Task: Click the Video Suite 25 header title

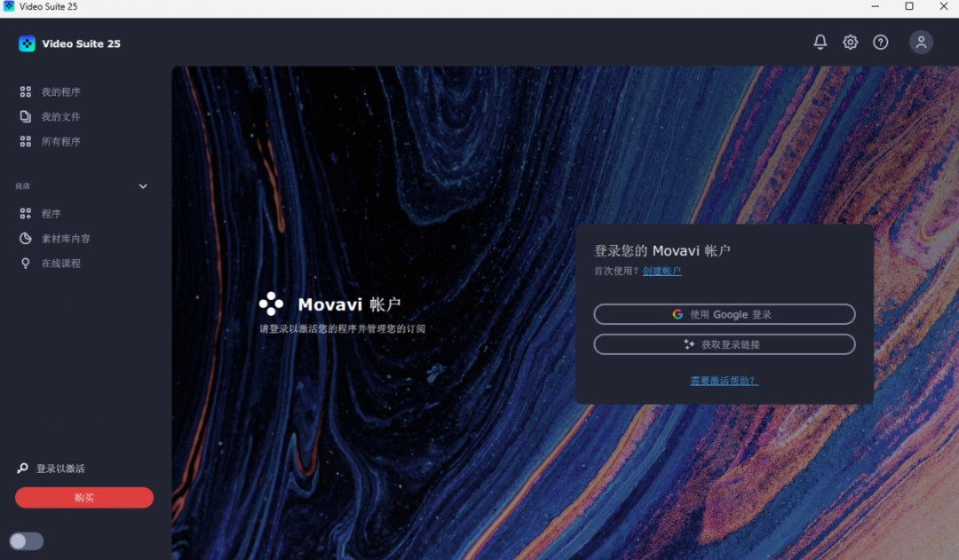Action: coord(82,43)
